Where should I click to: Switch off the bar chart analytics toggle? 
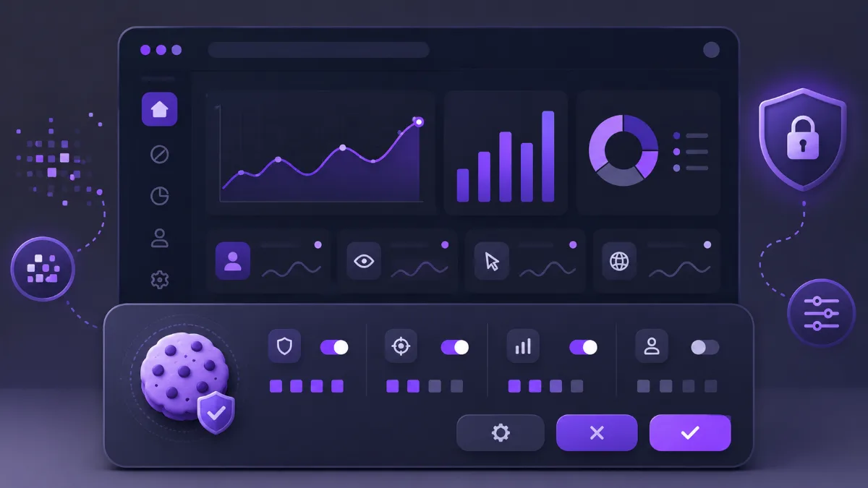(583, 348)
